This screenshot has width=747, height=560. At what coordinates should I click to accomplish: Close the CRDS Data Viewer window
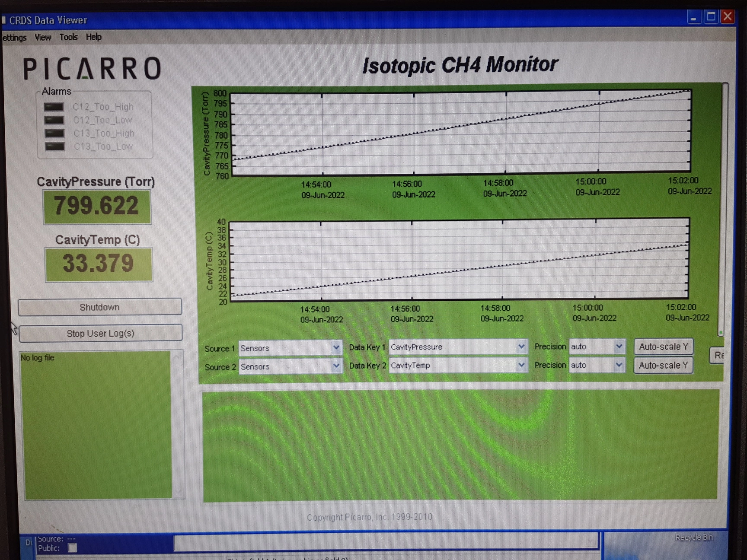click(x=728, y=16)
